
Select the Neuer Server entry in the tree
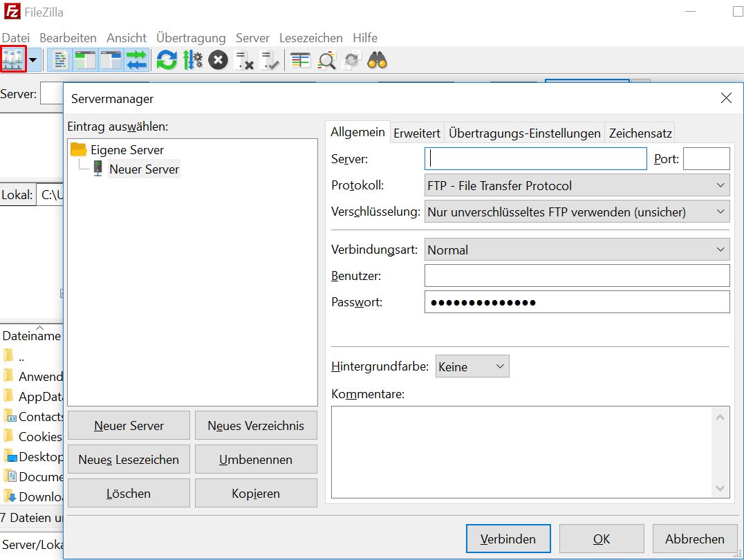click(x=145, y=169)
